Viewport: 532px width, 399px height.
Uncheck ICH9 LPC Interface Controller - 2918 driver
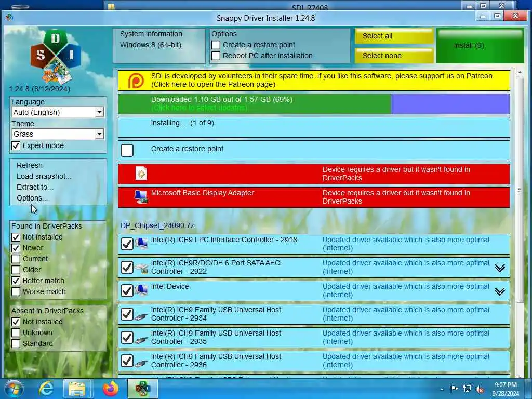point(127,244)
